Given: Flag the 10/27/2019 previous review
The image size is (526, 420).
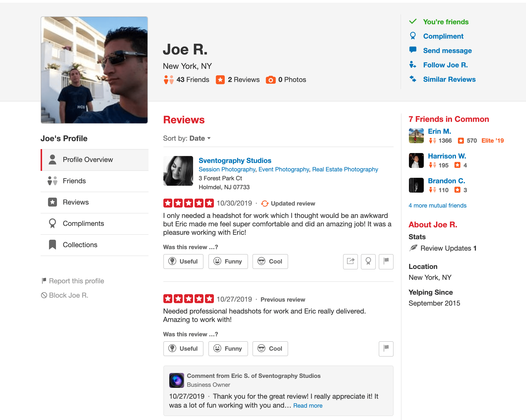Looking at the screenshot, I should point(386,349).
